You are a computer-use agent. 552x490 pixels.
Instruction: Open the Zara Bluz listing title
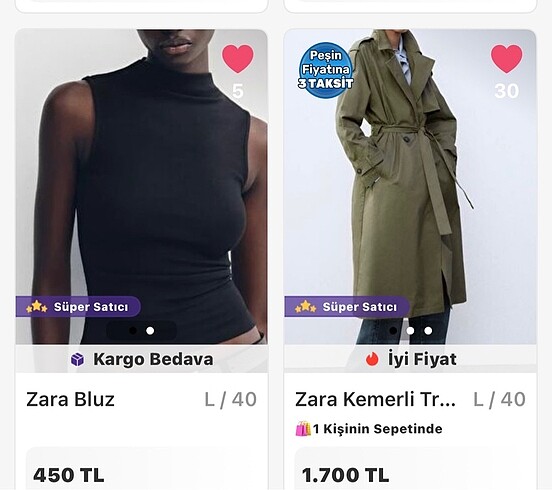pos(70,400)
